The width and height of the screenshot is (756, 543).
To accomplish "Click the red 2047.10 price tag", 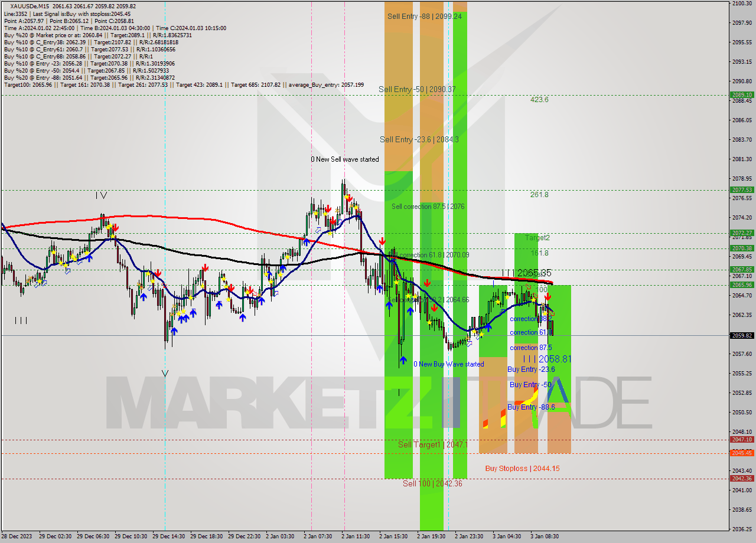I will click(x=741, y=440).
